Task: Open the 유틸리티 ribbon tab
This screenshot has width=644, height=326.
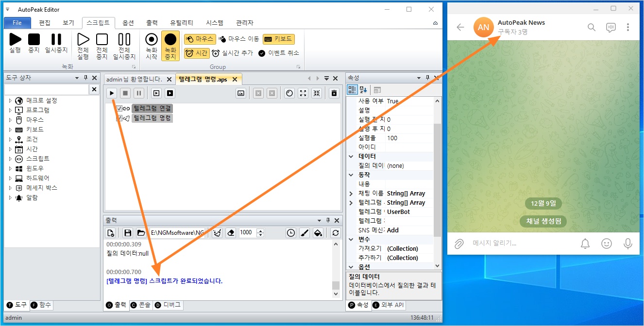Action: click(182, 23)
